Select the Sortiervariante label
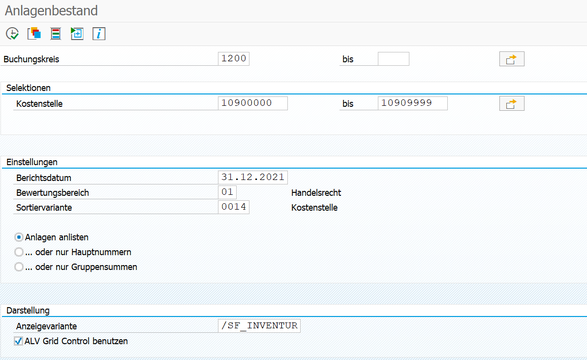 point(44,208)
